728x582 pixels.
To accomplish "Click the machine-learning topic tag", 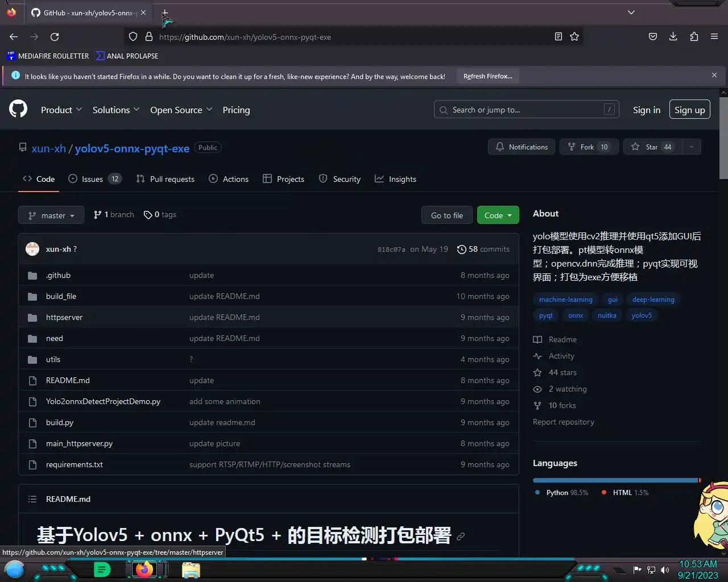I will (566, 300).
